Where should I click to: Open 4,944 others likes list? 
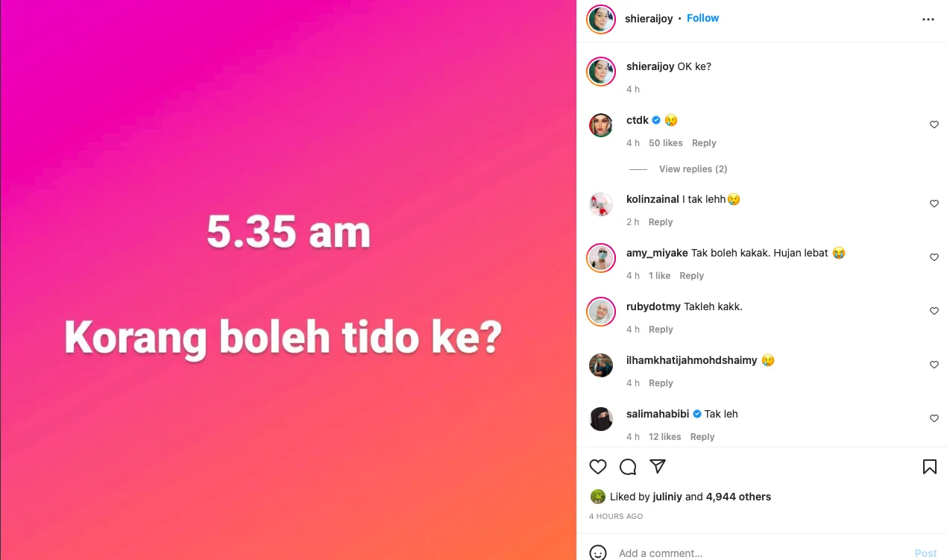click(738, 497)
